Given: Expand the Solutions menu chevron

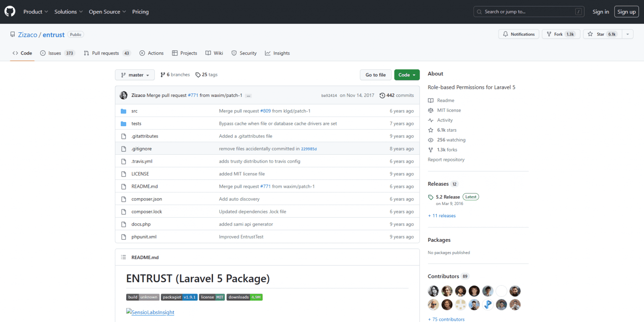Looking at the screenshot, I should pos(80,12).
